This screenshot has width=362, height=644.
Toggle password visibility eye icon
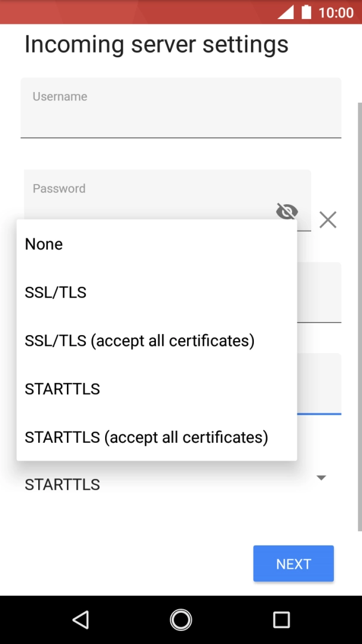point(287,211)
